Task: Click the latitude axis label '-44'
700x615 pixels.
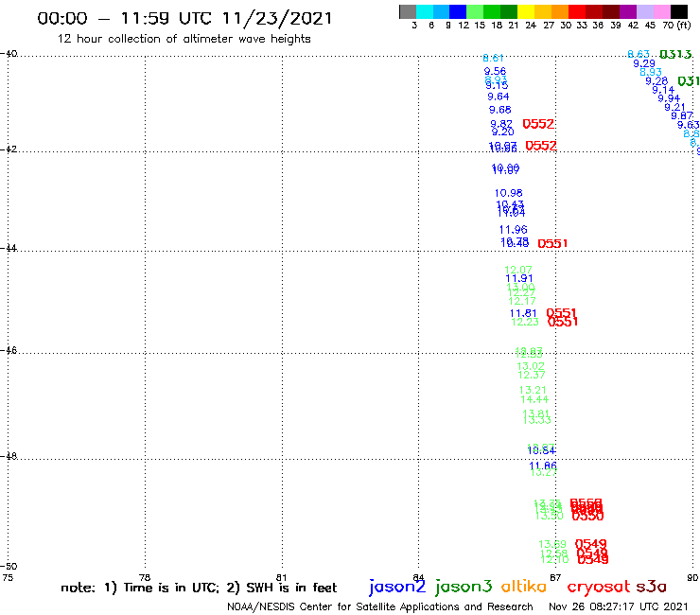Action: pyautogui.click(x=9, y=248)
